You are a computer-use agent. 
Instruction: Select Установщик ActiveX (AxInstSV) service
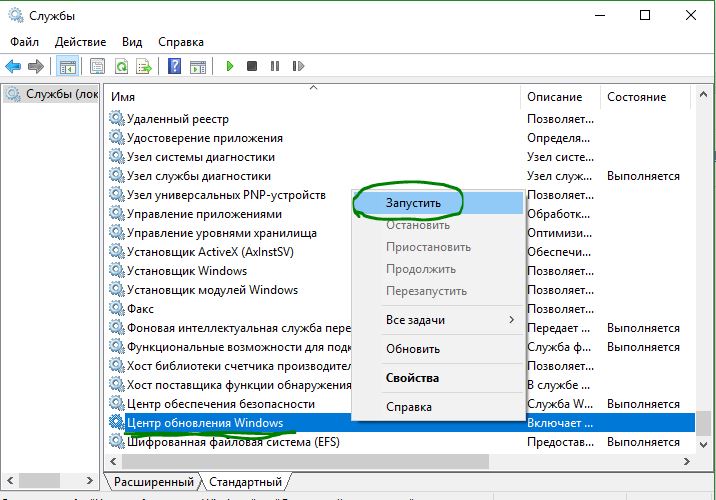pyautogui.click(x=210, y=252)
